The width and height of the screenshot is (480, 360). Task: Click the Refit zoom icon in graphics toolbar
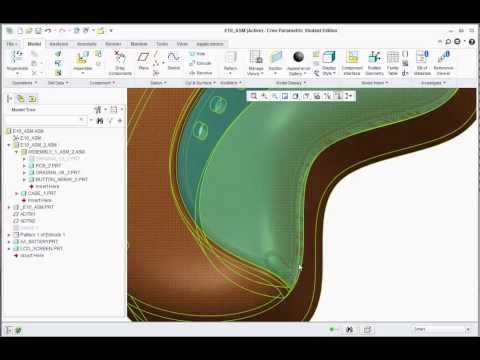tap(254, 96)
